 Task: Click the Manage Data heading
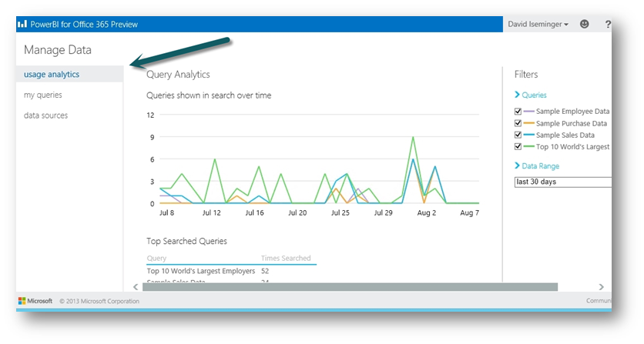tap(58, 50)
